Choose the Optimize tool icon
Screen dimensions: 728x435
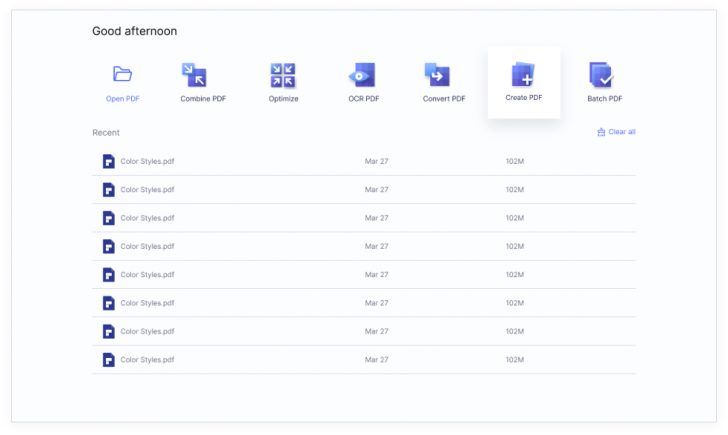pyautogui.click(x=283, y=75)
